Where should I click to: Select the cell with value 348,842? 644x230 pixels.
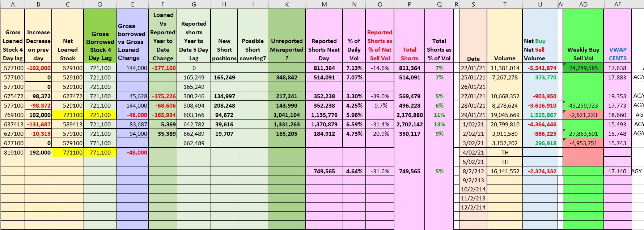(287, 77)
